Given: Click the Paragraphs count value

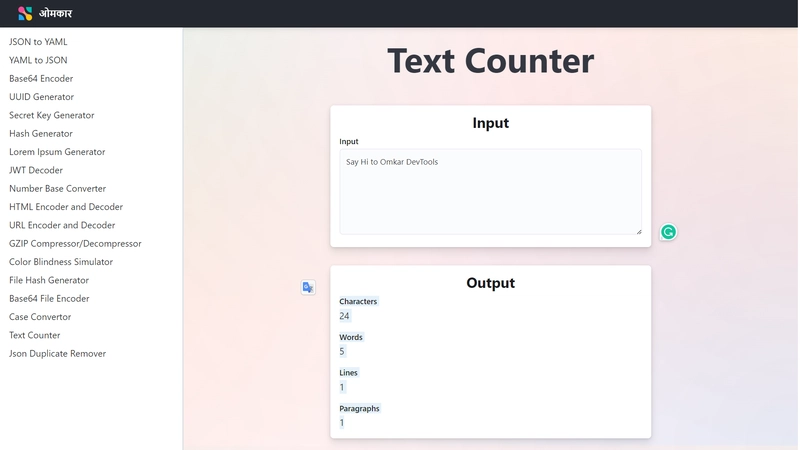Looking at the screenshot, I should (x=342, y=422).
